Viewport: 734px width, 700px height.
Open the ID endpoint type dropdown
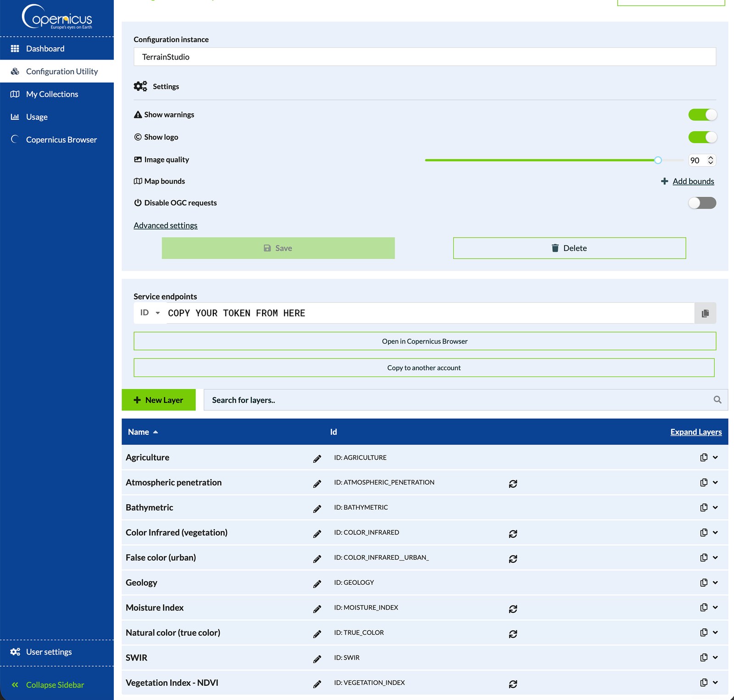[x=150, y=313]
